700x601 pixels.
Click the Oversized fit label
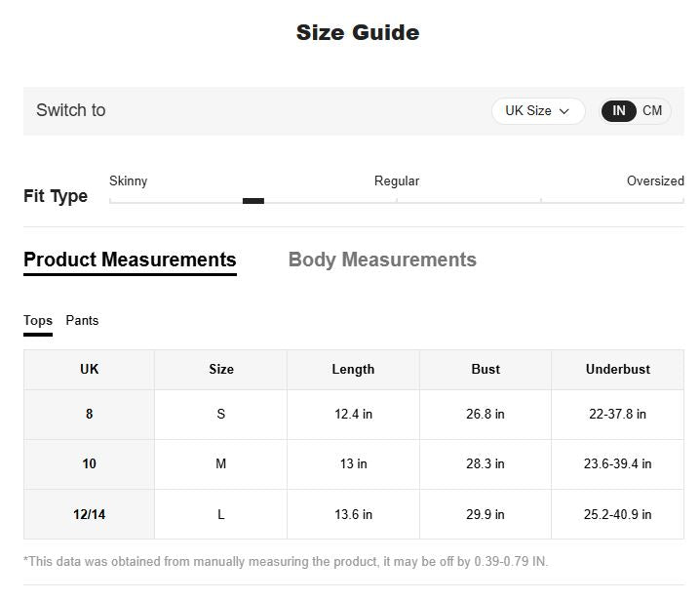point(655,181)
